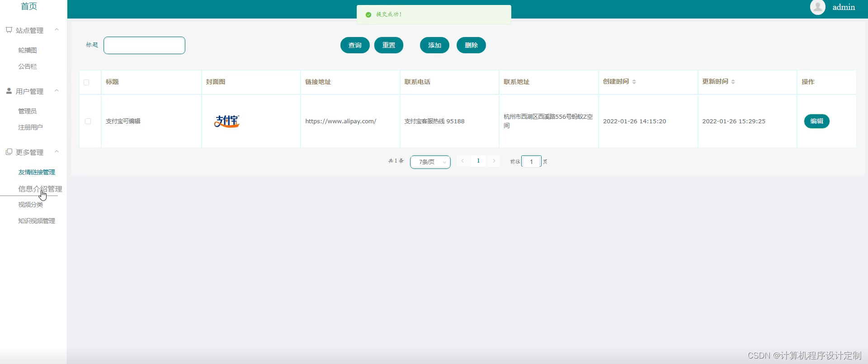Click the 用户管理 person icon

pos(9,91)
